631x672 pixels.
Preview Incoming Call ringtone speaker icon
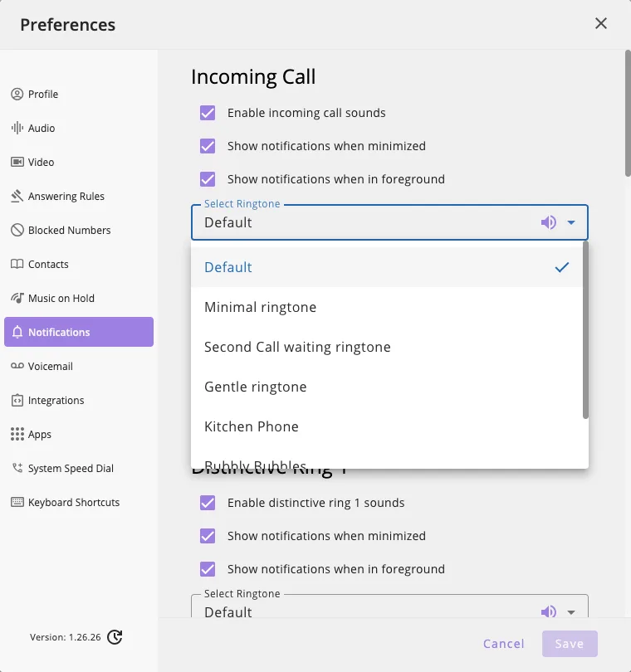pos(548,222)
